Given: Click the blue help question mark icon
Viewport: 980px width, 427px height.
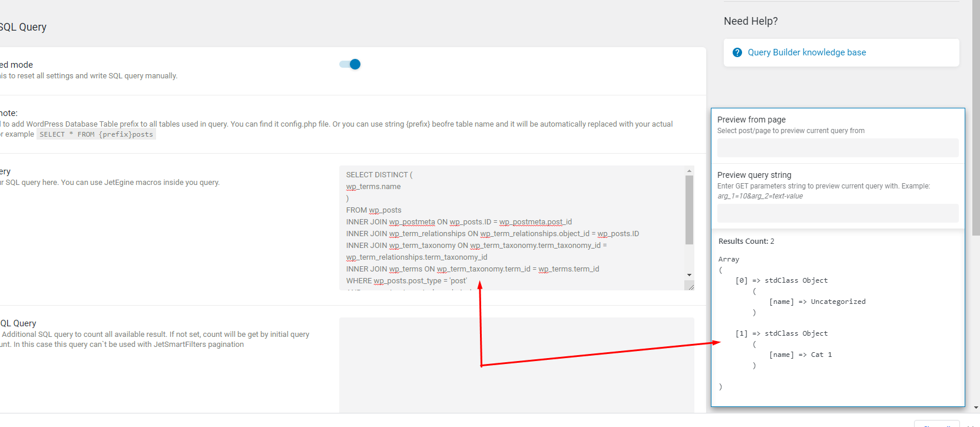Looking at the screenshot, I should (x=737, y=52).
